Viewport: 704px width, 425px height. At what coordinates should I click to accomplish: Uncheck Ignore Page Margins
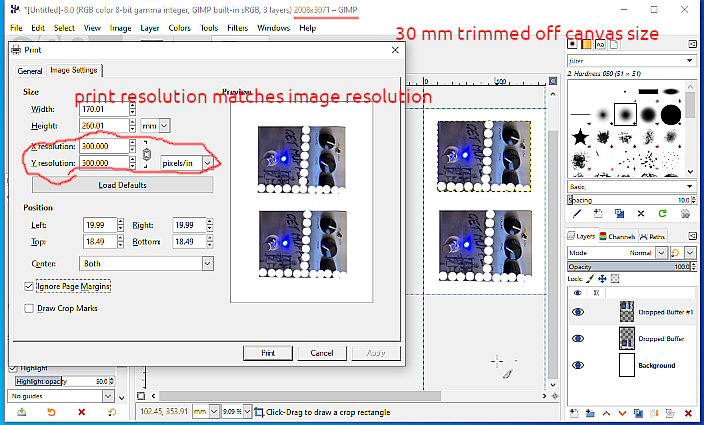(29, 286)
